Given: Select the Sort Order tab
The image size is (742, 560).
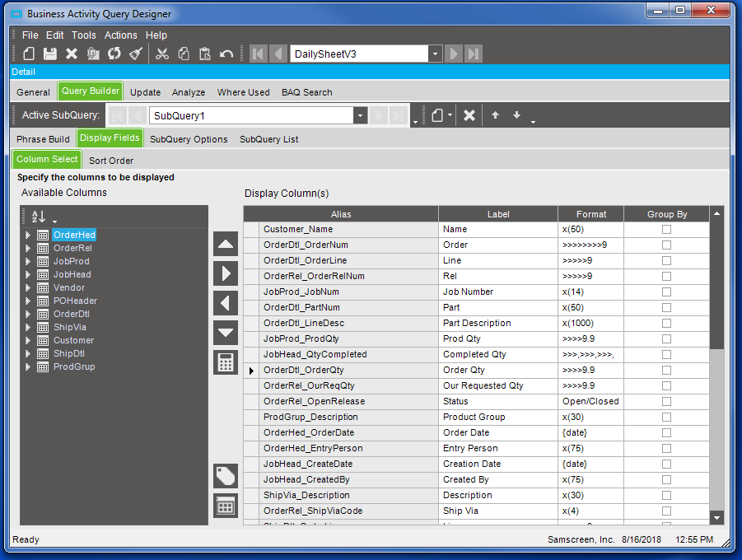Looking at the screenshot, I should click(111, 161).
